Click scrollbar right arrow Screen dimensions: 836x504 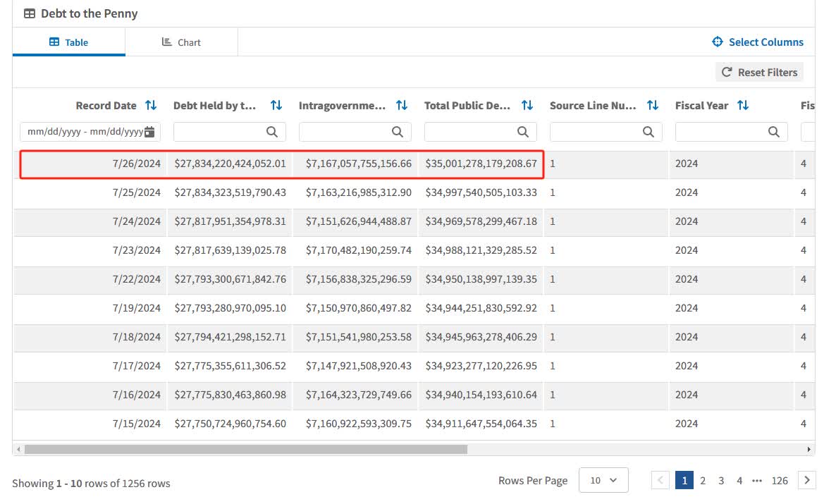(x=809, y=449)
